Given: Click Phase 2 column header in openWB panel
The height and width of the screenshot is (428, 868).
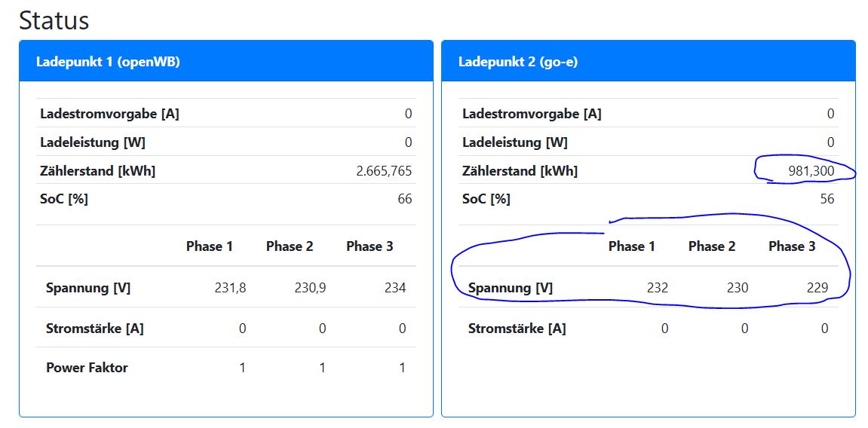Looking at the screenshot, I should tap(290, 246).
